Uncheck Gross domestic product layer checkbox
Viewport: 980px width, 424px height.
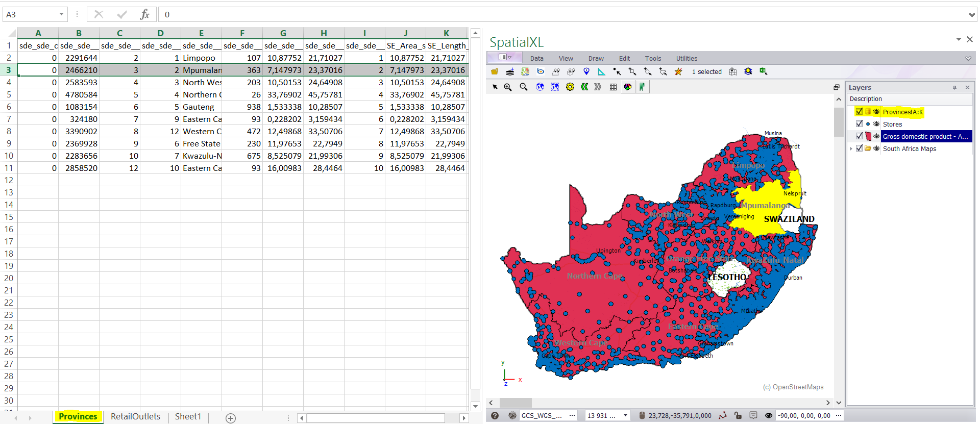(859, 136)
